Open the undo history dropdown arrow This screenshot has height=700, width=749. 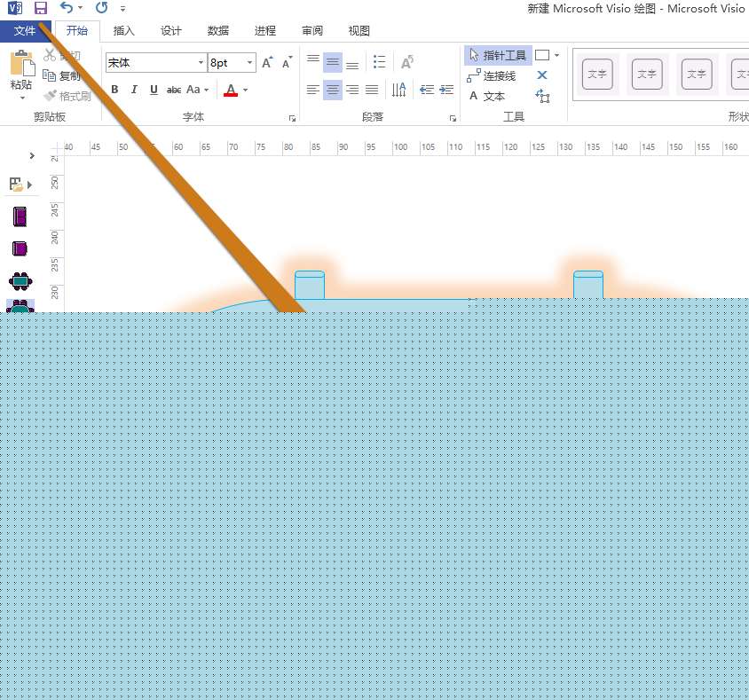click(x=80, y=8)
